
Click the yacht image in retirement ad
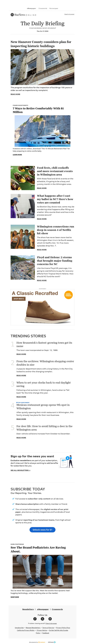[x=42, y=131]
